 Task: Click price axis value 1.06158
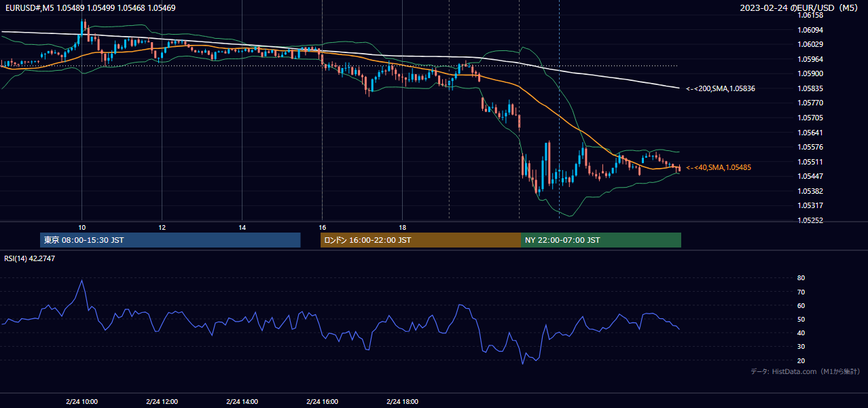point(810,15)
